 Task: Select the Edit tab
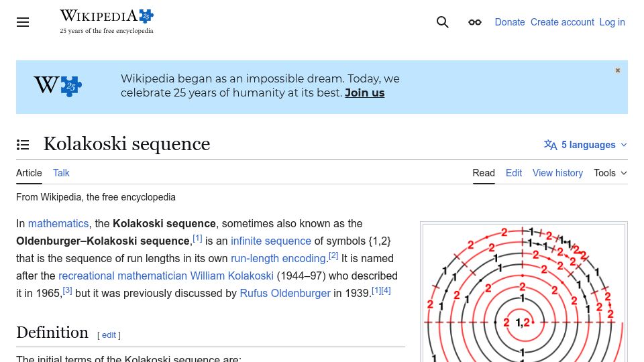[514, 173]
